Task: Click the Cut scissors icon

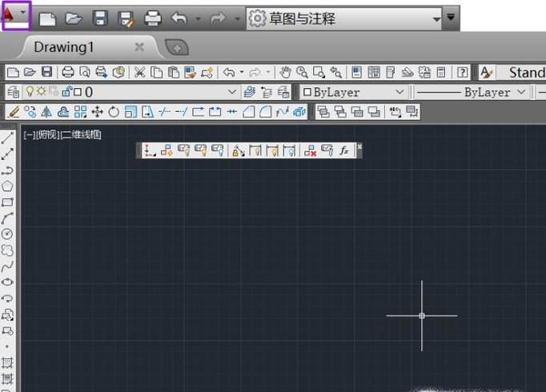Action: (139, 72)
